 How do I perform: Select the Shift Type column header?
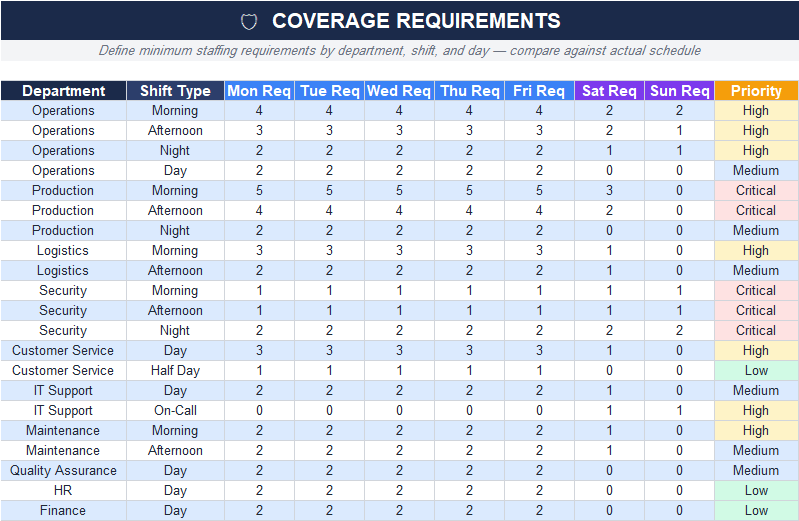175,90
